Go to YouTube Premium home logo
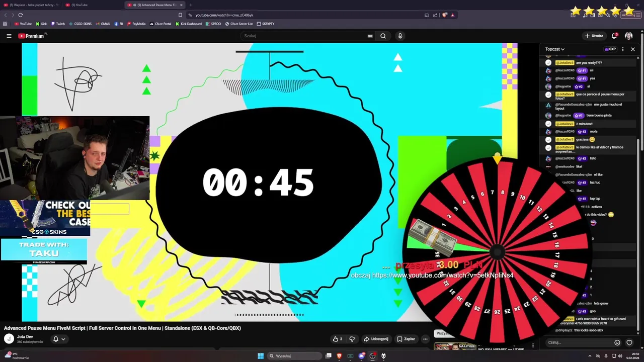This screenshot has height=362, width=644. click(x=31, y=36)
